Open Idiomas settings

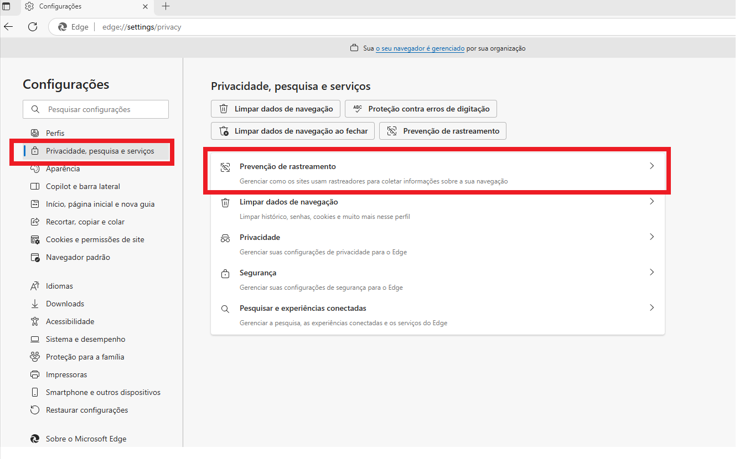coord(59,286)
